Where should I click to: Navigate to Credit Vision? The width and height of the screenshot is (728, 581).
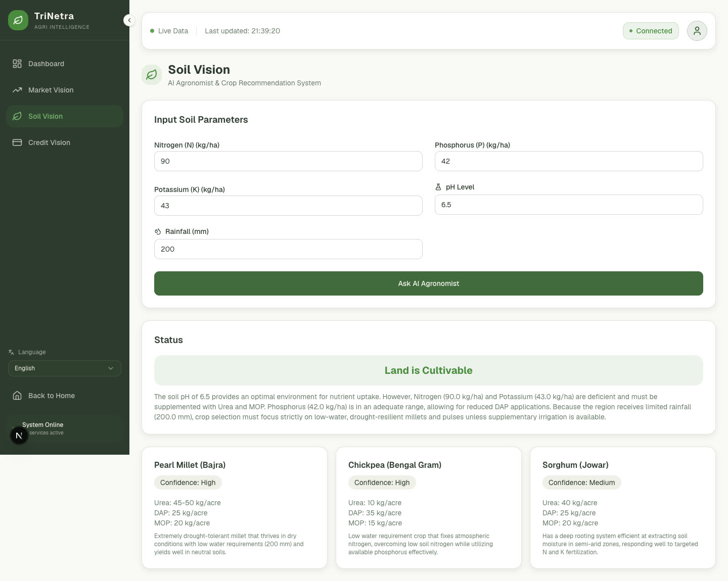click(65, 142)
